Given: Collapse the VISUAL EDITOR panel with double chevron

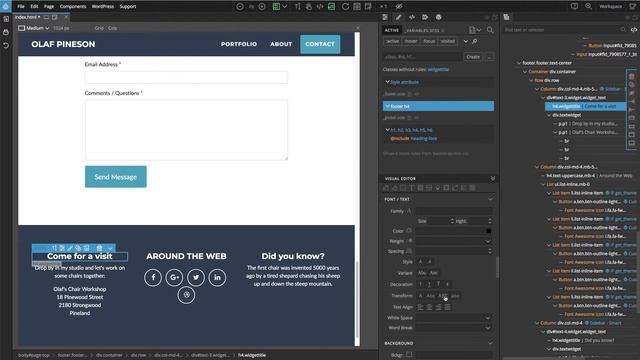Looking at the screenshot, I should pos(493,178).
